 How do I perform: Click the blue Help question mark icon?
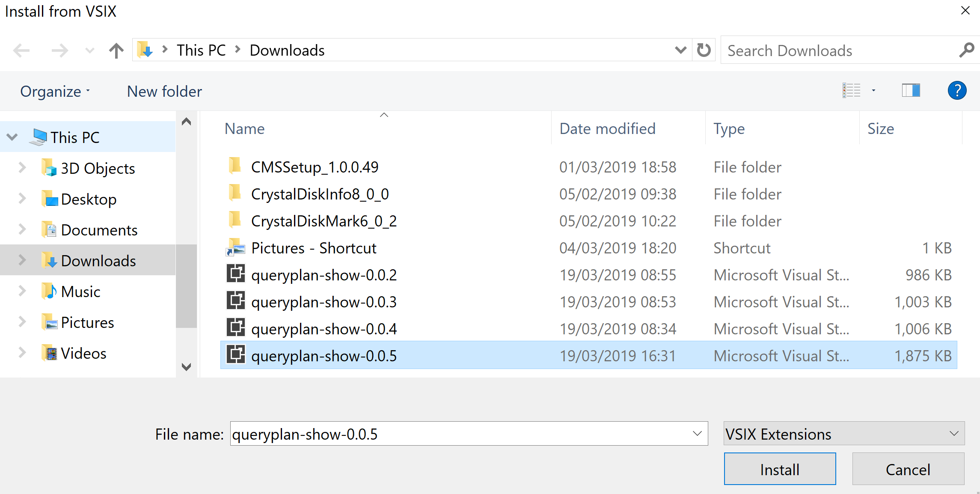click(x=957, y=91)
